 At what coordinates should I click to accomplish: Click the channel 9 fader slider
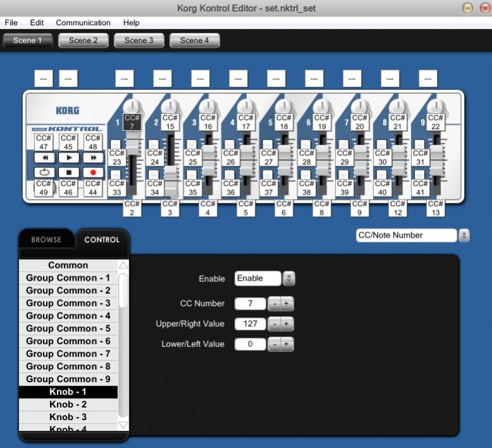[x=437, y=160]
